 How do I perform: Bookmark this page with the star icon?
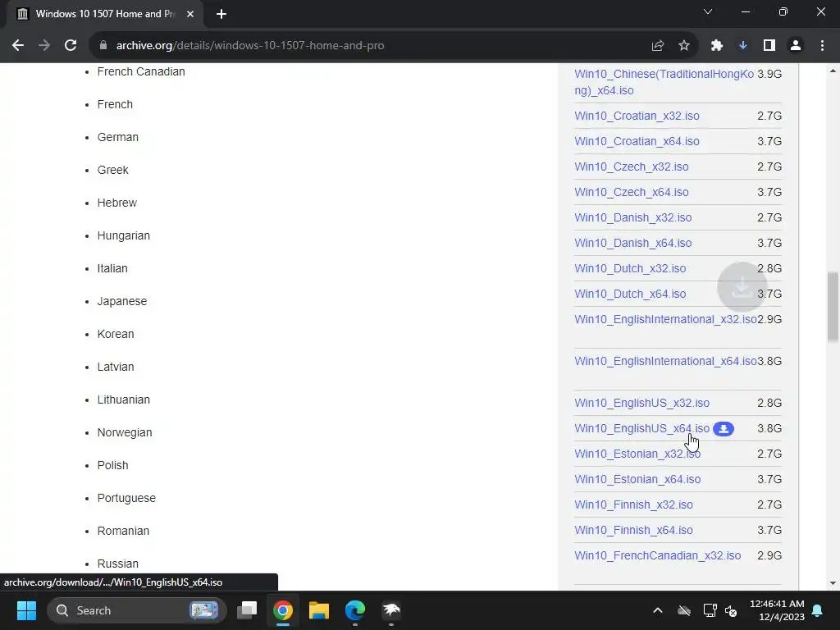(684, 46)
